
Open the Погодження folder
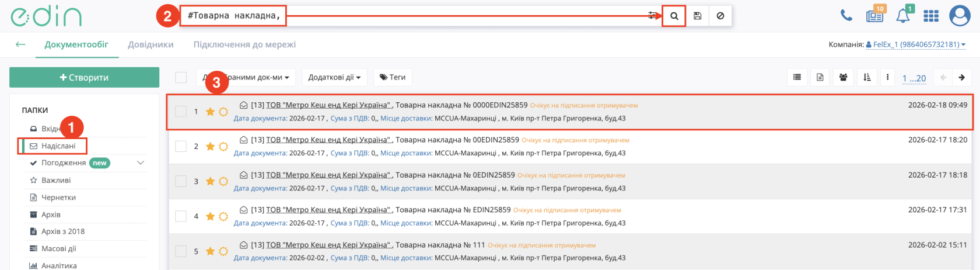[64, 163]
